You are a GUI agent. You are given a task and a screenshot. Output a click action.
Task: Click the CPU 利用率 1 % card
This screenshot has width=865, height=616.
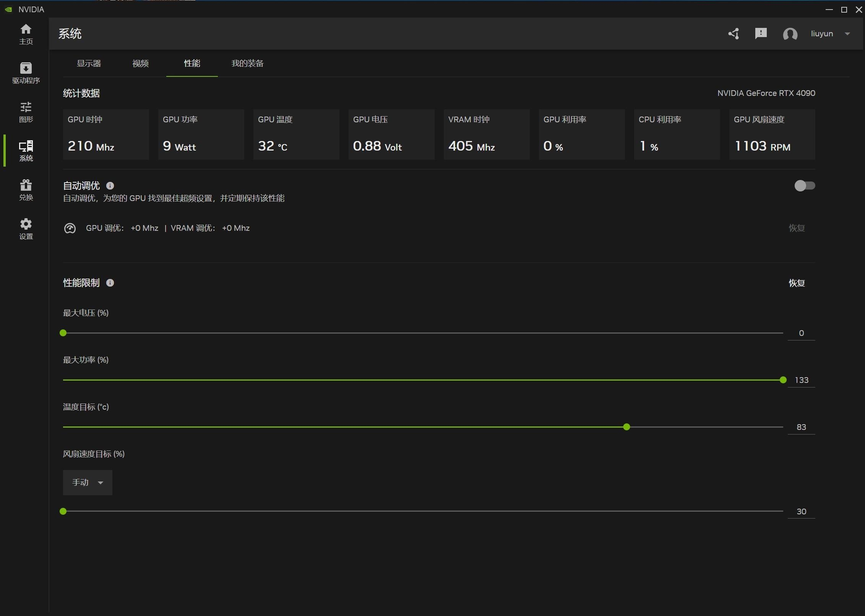677,135
